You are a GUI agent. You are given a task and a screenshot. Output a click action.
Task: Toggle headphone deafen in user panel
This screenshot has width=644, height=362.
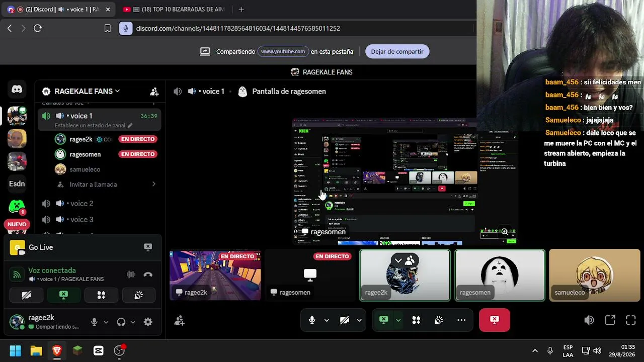pyautogui.click(x=121, y=322)
